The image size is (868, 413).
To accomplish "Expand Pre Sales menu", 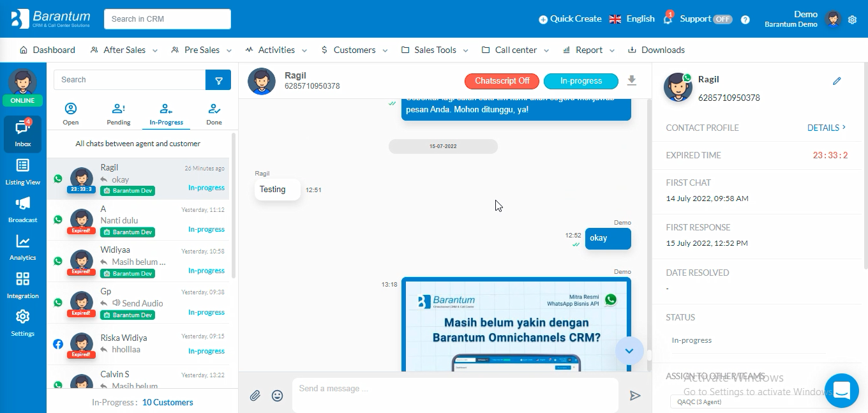I will click(x=202, y=50).
